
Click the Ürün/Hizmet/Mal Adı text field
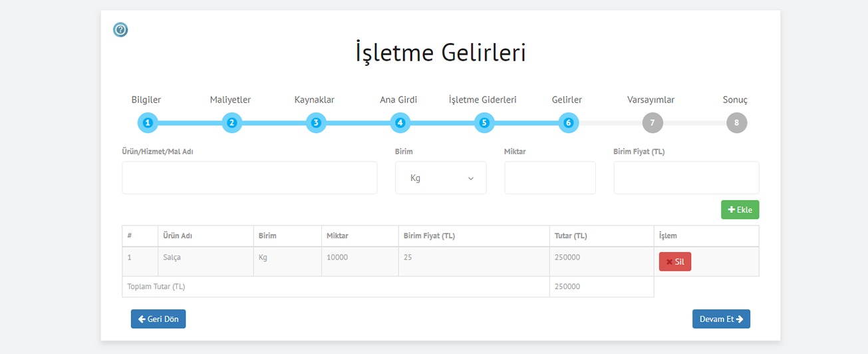(249, 178)
